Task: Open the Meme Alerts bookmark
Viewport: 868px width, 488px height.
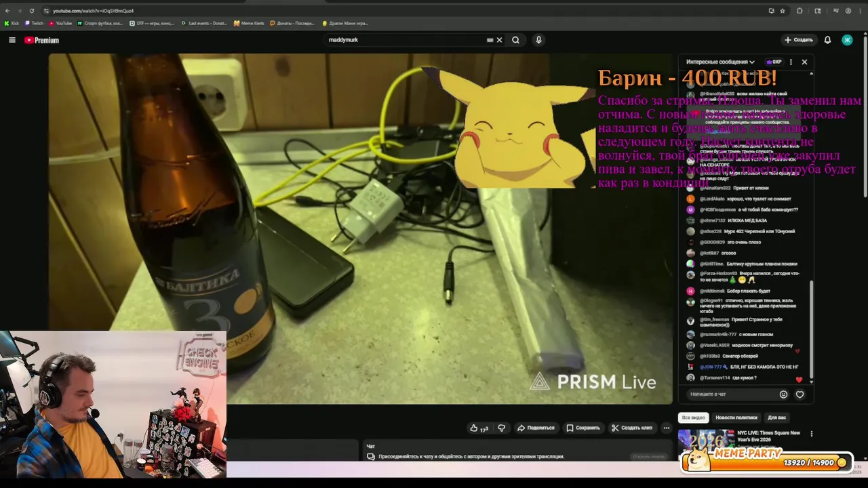Action: click(x=250, y=23)
